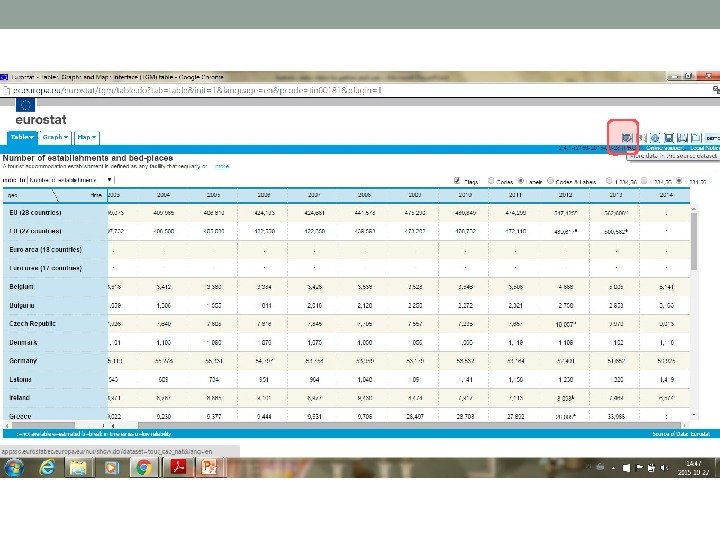The height and width of the screenshot is (540, 720).
Task: Click the Source of Data Eurostat link
Action: coord(681,433)
